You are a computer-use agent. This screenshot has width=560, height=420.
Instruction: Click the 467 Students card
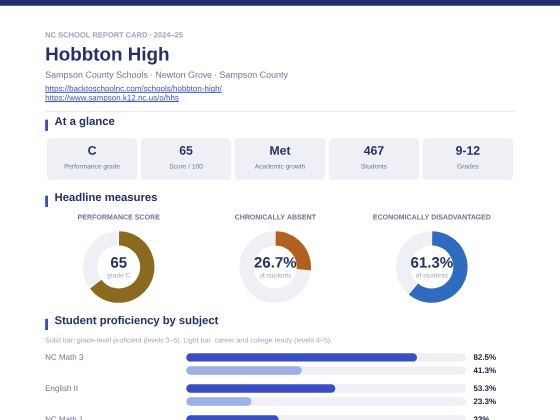click(x=374, y=159)
